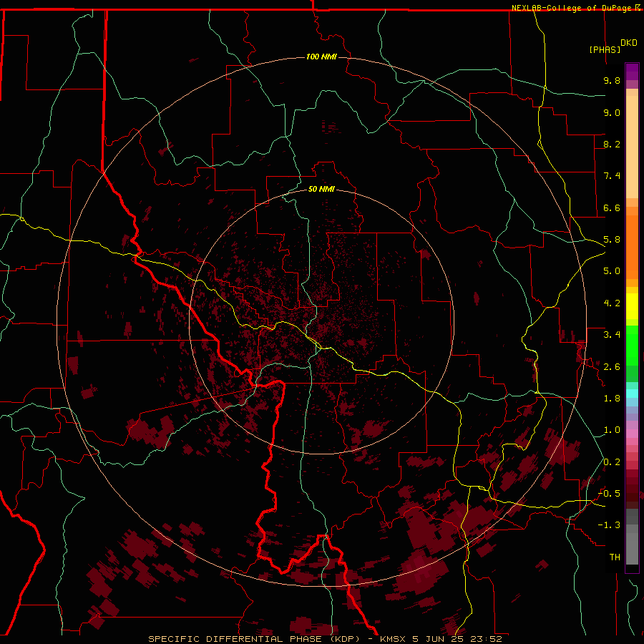Click the 5.0 value on the scale
The width and height of the screenshot is (644, 644).
(612, 271)
